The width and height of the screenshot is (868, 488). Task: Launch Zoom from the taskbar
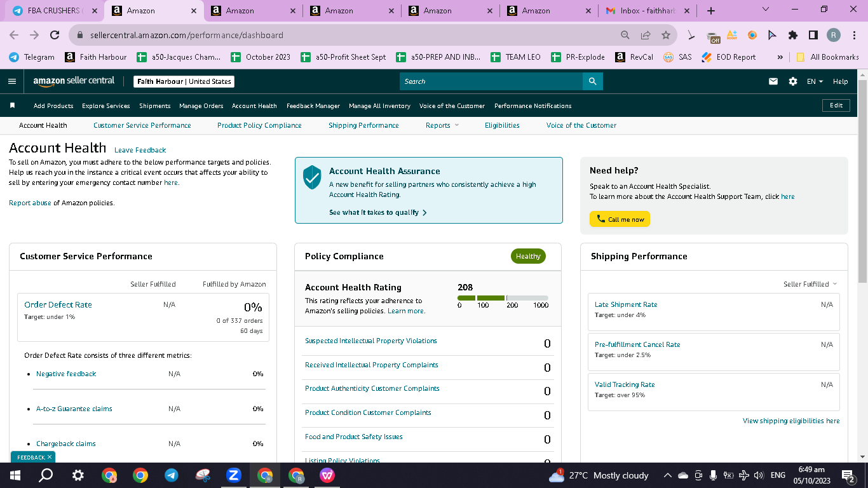[234, 475]
